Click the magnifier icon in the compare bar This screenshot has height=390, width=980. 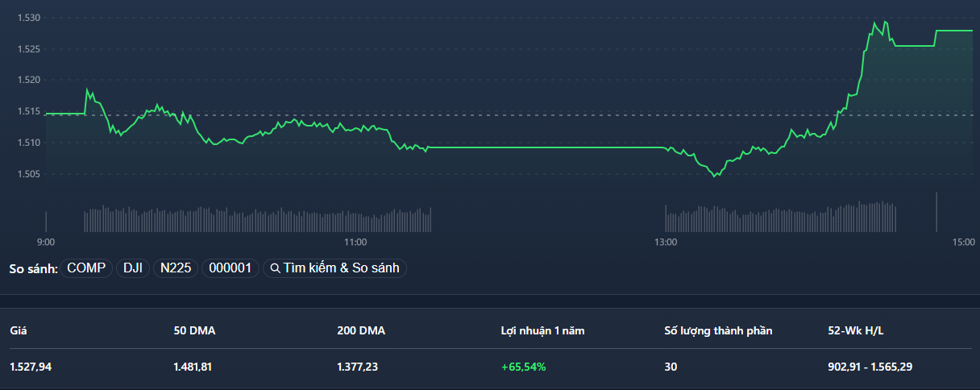(x=275, y=268)
